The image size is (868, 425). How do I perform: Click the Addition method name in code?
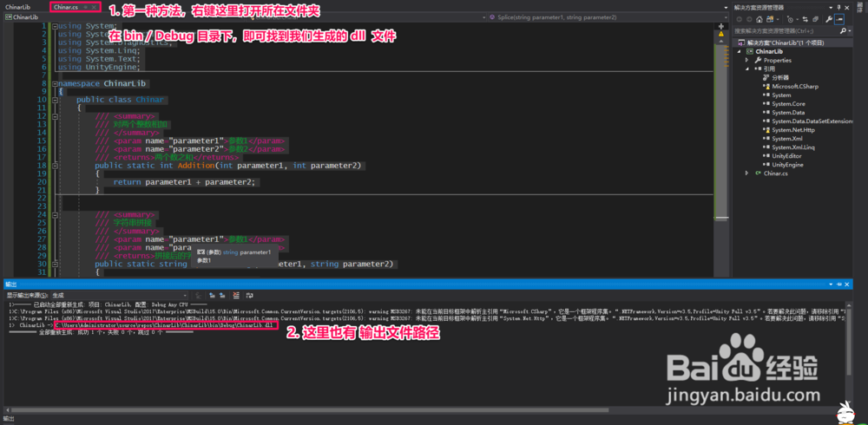click(x=195, y=166)
